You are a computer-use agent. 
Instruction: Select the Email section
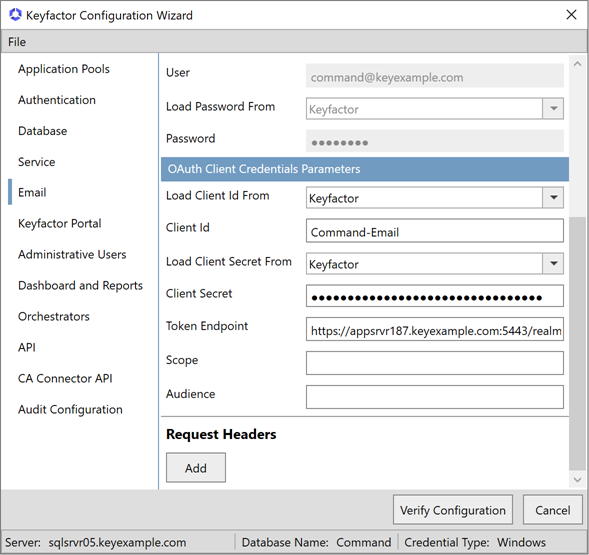tap(32, 192)
